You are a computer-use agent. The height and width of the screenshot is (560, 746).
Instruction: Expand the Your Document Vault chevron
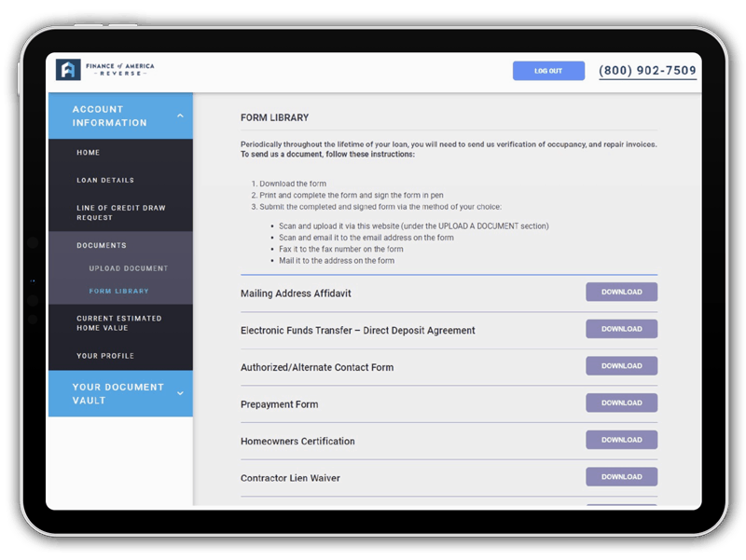click(x=180, y=393)
